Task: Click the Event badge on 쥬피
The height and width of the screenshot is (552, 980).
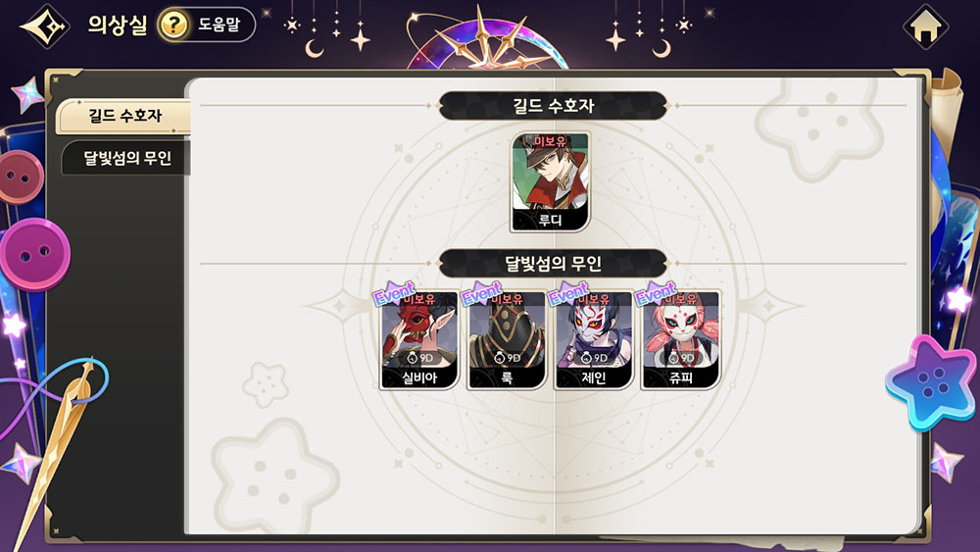Action: [656, 293]
